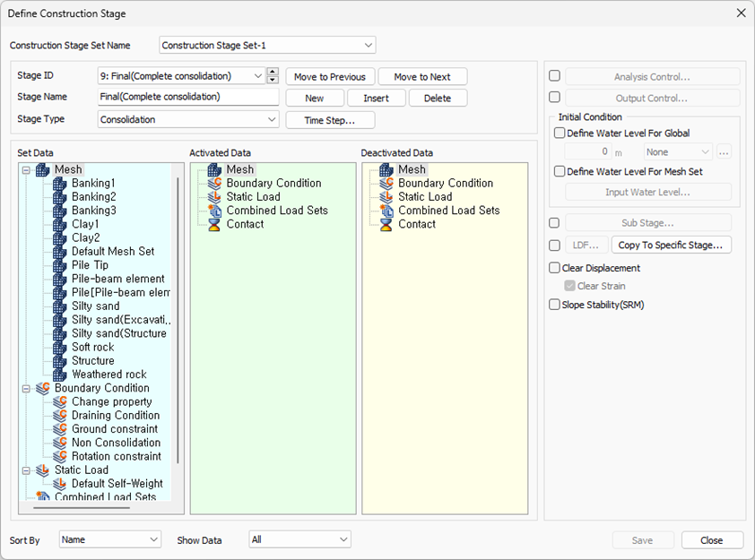Click Mesh icon in Deactivated Data

[386, 169]
